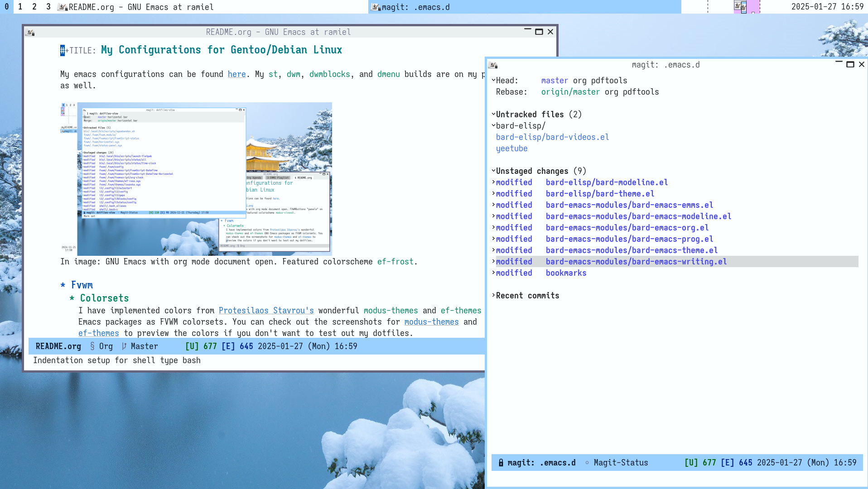This screenshot has height=489, width=868.
Task: Collapse the Colorsets org subheading star
Action: (x=72, y=298)
